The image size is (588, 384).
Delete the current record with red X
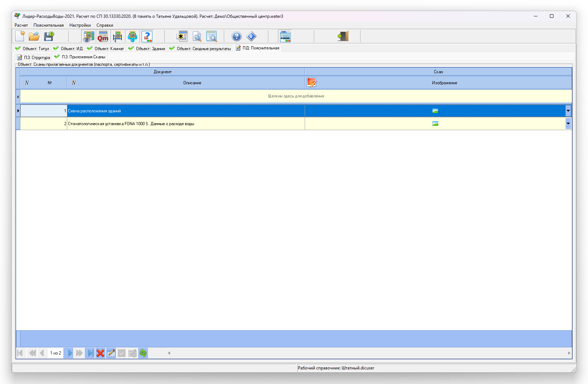point(100,353)
